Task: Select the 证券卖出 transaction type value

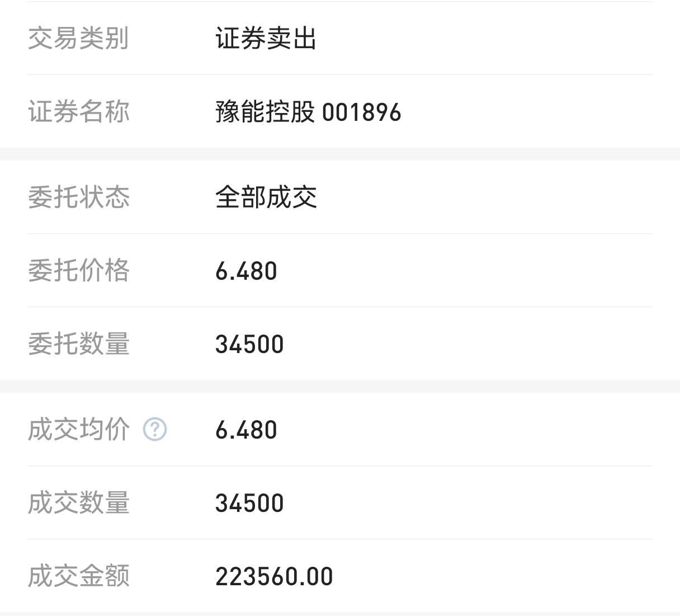Action: coord(266,39)
